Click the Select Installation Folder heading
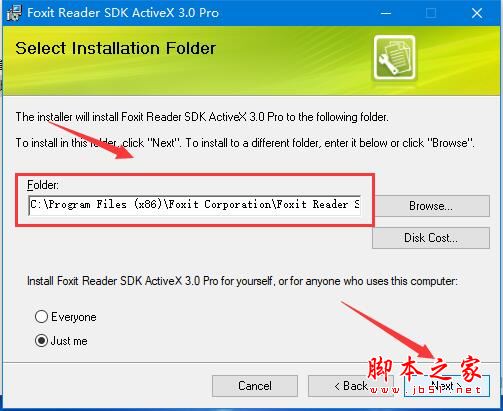503x411 pixels. point(116,48)
